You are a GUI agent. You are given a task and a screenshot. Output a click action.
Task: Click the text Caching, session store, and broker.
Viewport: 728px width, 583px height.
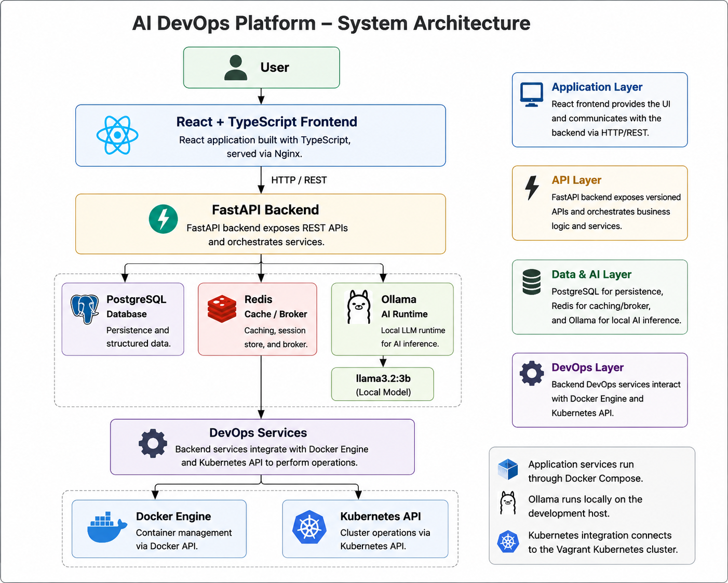click(276, 337)
